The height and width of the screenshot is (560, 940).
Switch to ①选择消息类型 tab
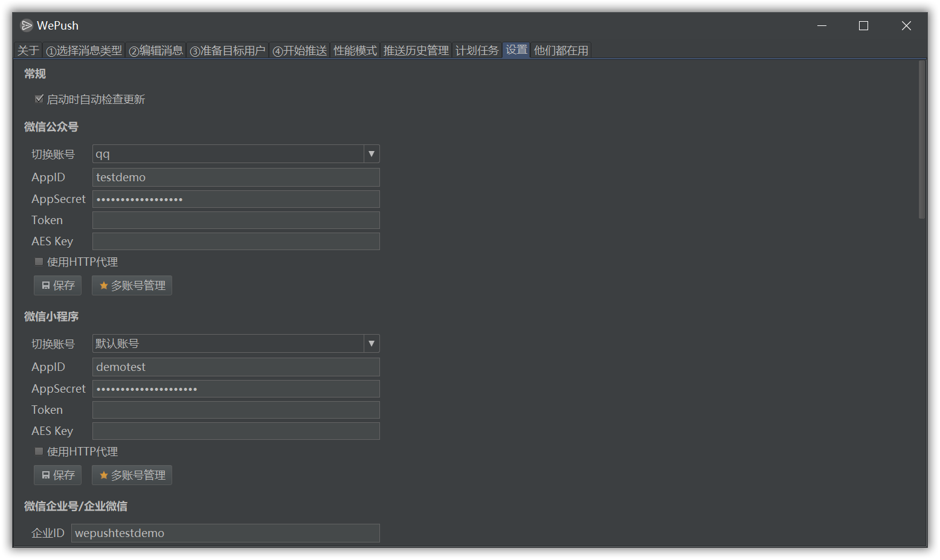tap(85, 51)
